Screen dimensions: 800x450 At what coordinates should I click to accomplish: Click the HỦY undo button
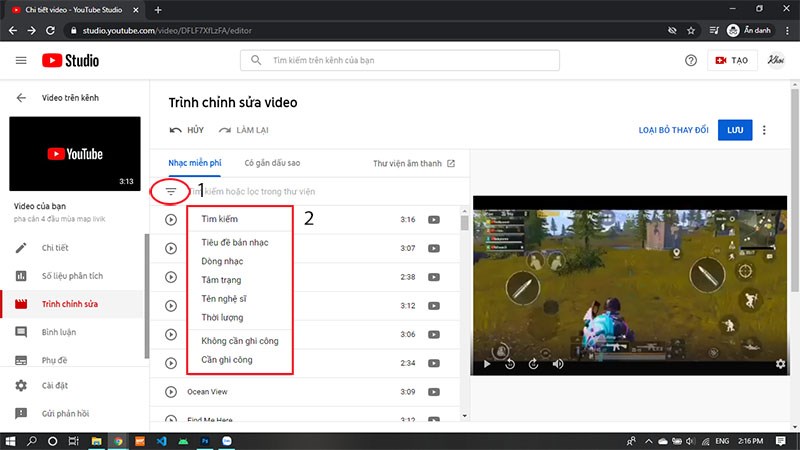[x=187, y=130]
